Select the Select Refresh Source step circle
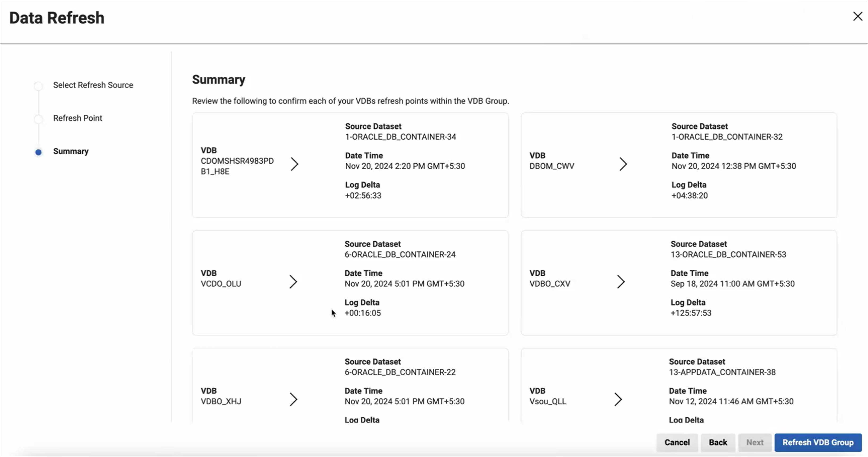Screen dimensions: 868x457 pos(38,86)
